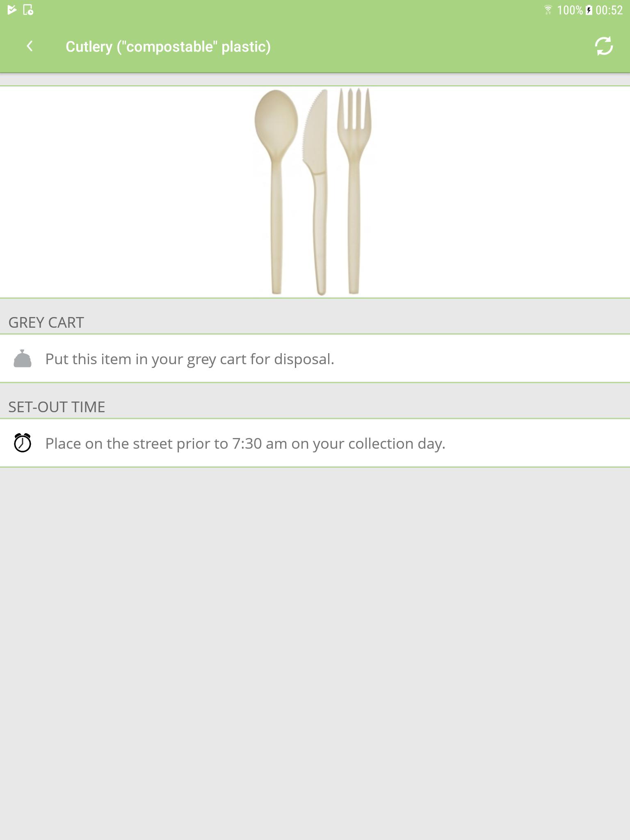Tap the 100% battery percentage text
The height and width of the screenshot is (840, 630).
[x=570, y=10]
